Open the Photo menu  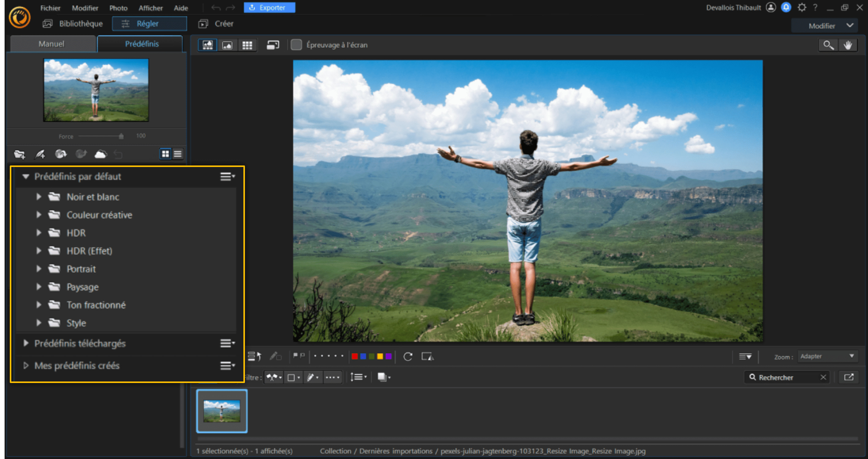click(118, 8)
